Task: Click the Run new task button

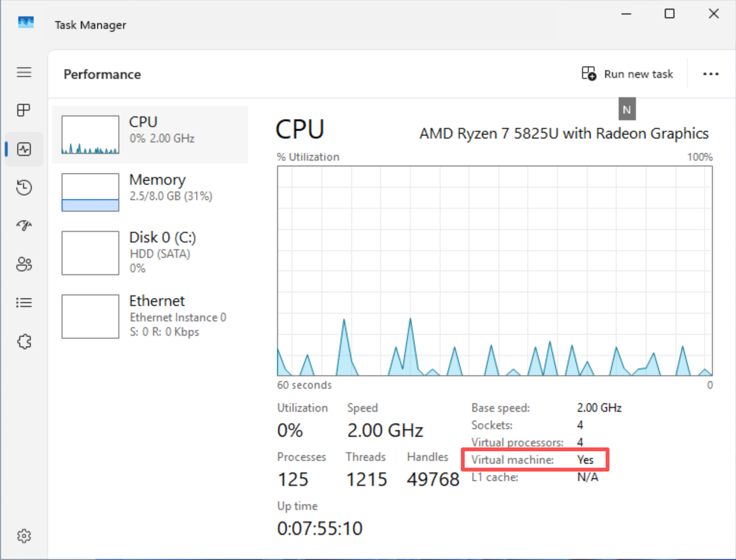Action: 628,74
